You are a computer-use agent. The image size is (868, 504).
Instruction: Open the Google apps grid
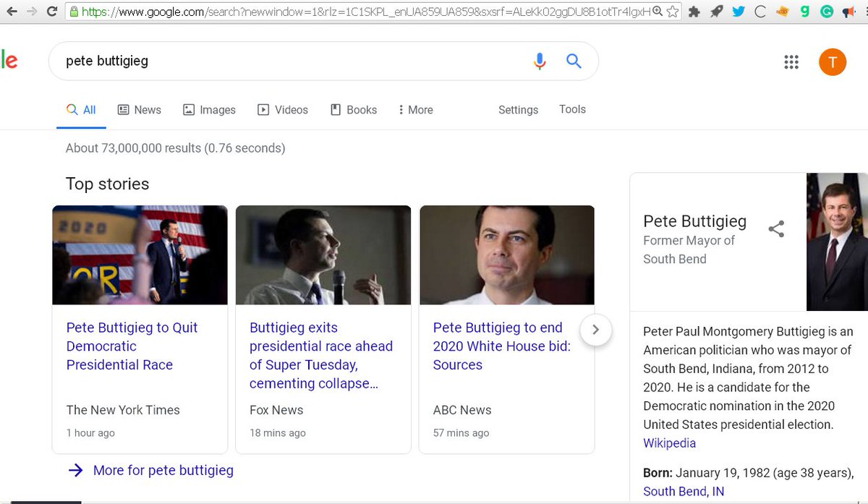[791, 62]
